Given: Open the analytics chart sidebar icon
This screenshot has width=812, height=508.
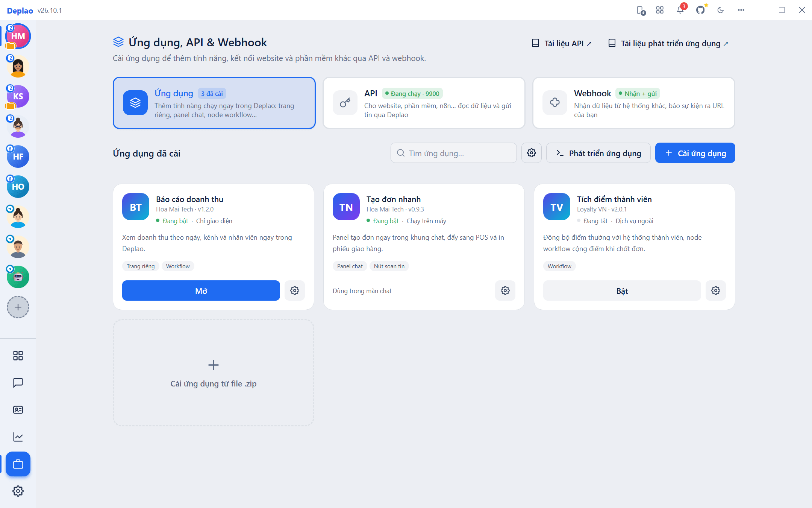Looking at the screenshot, I should [18, 437].
